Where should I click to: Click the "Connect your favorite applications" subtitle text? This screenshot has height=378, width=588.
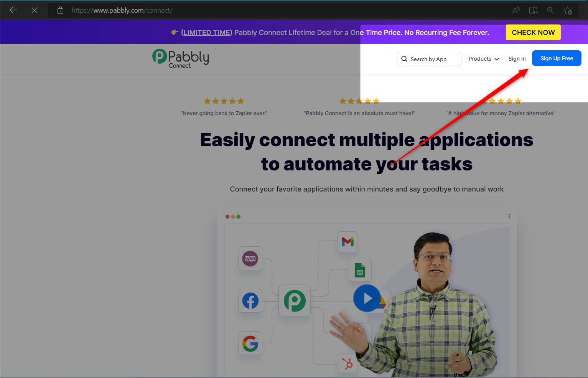click(x=367, y=189)
